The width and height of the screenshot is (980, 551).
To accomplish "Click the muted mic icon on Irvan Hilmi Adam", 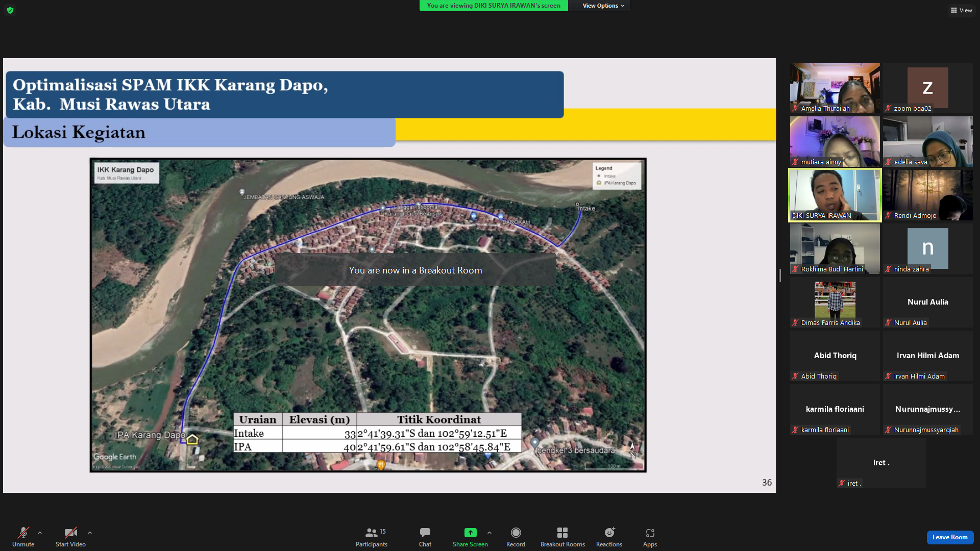I will point(888,376).
